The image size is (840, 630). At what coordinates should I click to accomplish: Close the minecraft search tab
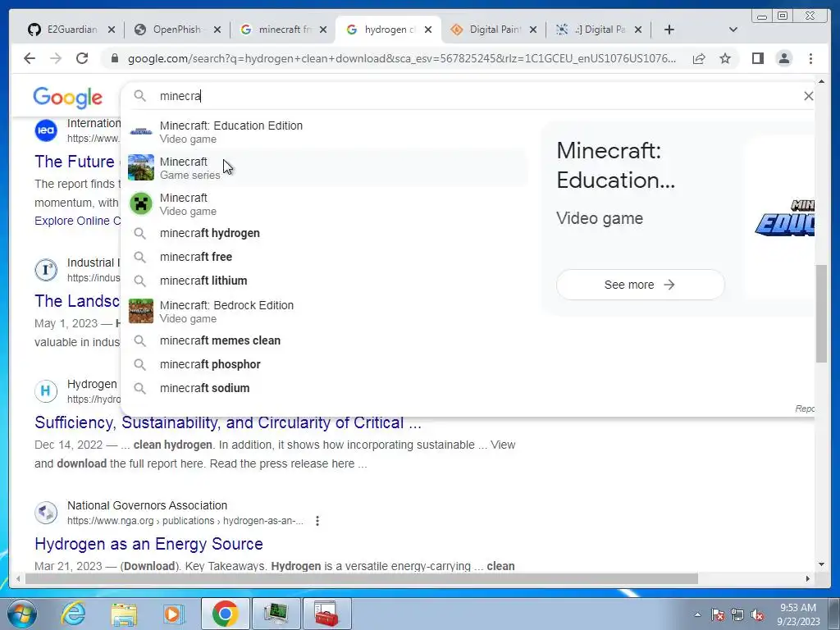click(323, 30)
